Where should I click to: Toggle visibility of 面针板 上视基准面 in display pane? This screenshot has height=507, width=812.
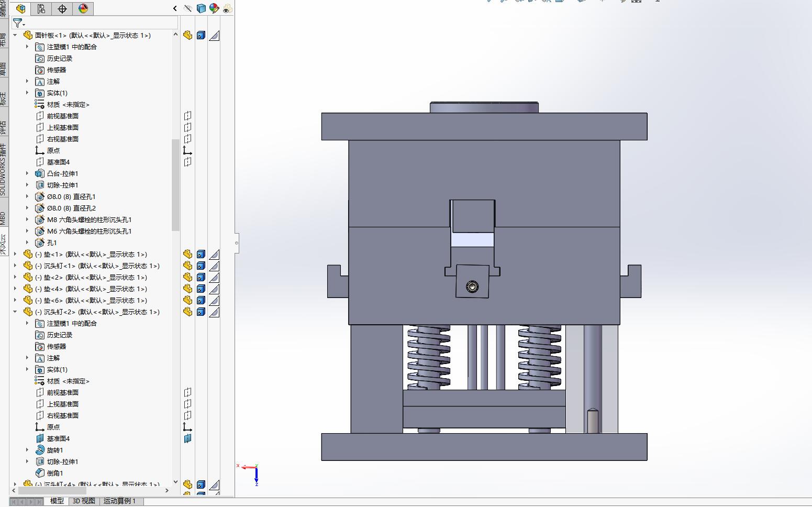pyautogui.click(x=187, y=127)
